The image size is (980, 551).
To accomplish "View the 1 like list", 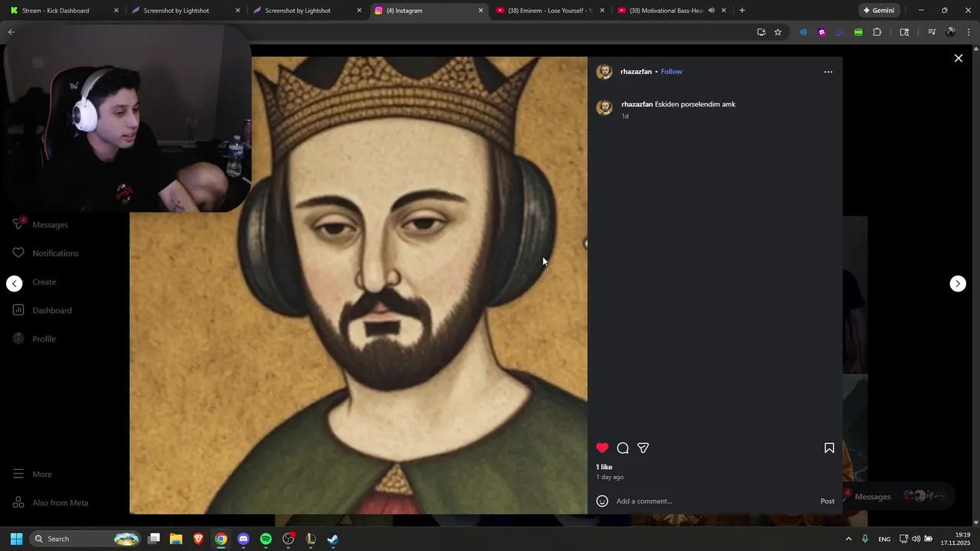I will 604,467.
